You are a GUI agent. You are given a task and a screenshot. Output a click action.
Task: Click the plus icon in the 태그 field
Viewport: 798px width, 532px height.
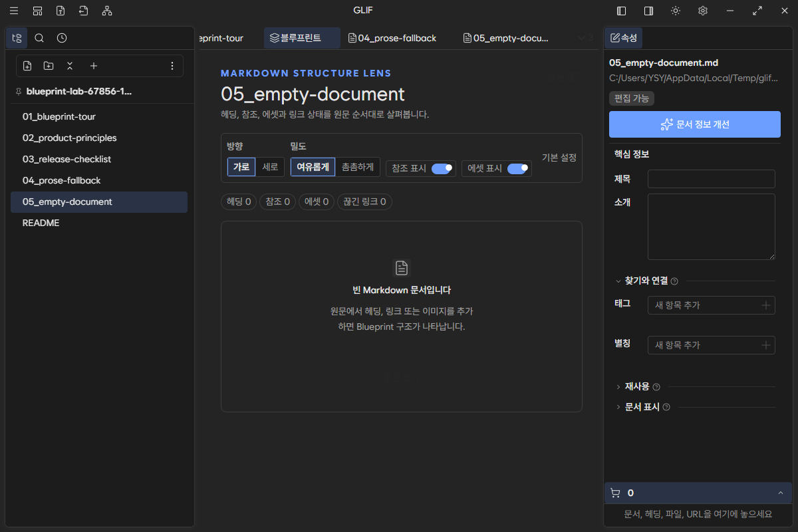[766, 305]
